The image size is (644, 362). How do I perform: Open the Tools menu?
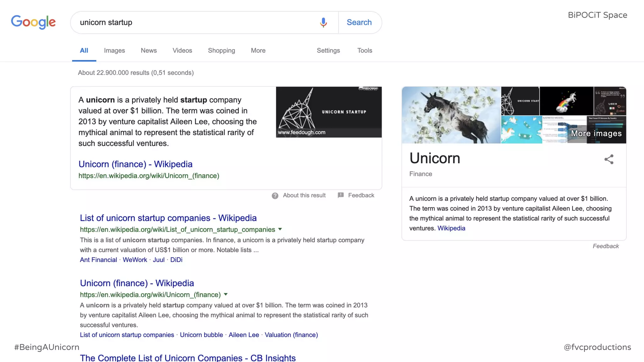pyautogui.click(x=365, y=51)
